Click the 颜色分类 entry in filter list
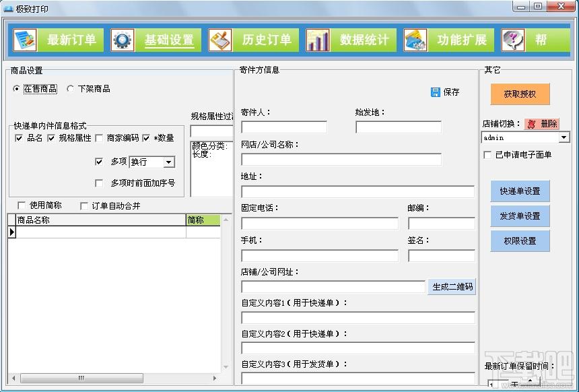 210,146
